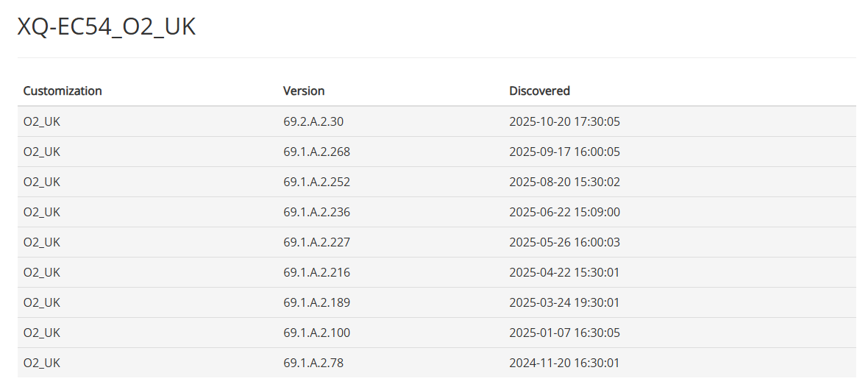This screenshot has height=387, width=868.
Task: Select version 69.1.A.2.189 cell
Action: (x=316, y=302)
